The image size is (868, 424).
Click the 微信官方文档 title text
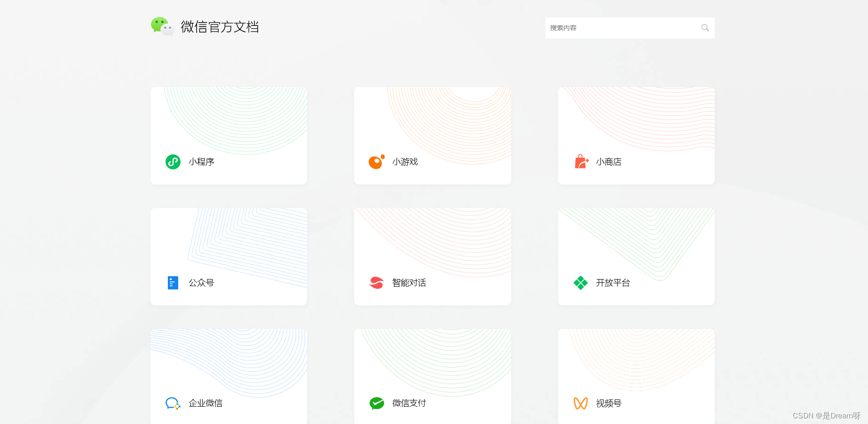(x=220, y=27)
